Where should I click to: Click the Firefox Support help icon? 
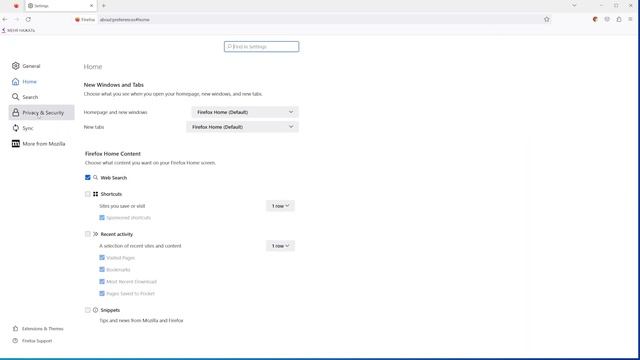point(16,341)
